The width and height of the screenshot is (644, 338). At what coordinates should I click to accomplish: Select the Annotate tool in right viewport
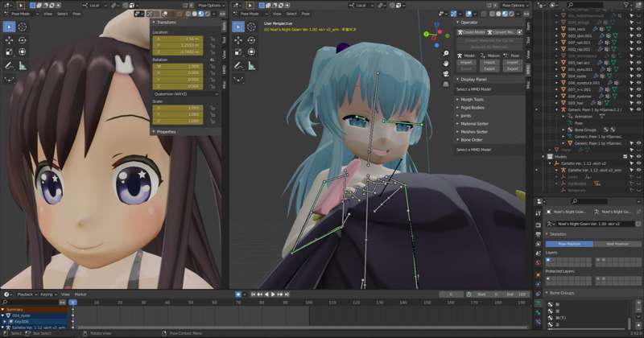click(238, 65)
